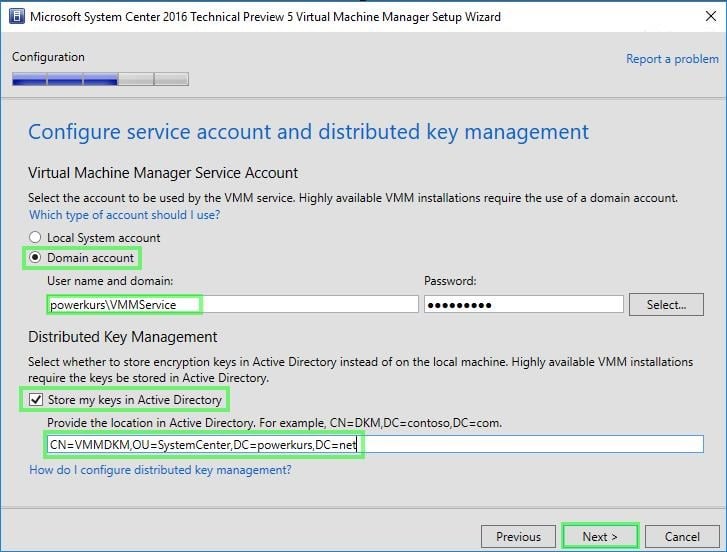Click the 'Virtual Machine Manager Service Account' heading

[163, 173]
